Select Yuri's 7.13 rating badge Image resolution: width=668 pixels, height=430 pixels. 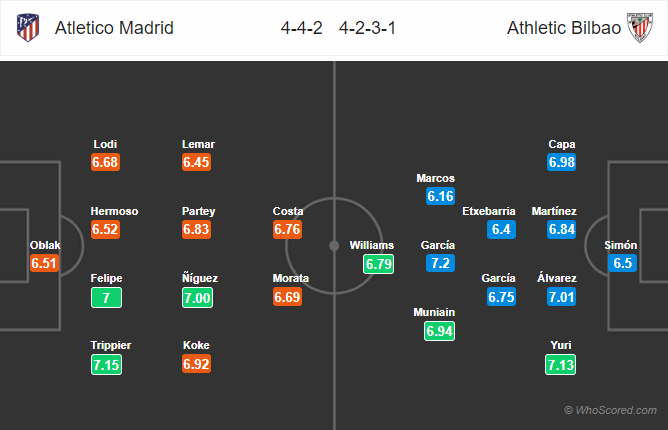point(560,365)
